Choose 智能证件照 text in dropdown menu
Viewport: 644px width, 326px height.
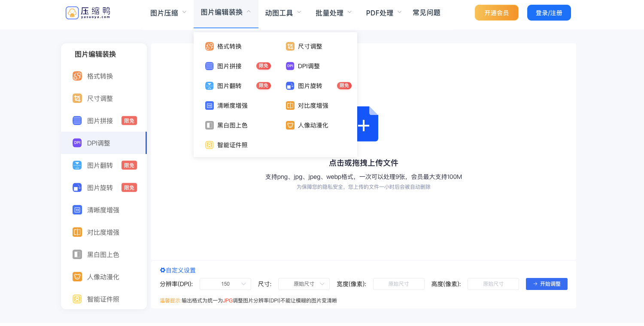(x=232, y=145)
